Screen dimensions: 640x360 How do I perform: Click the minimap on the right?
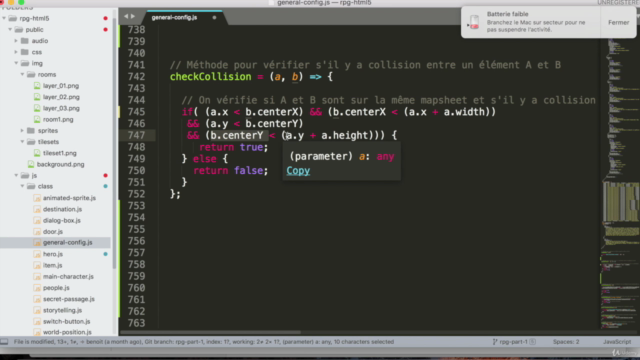point(620,184)
